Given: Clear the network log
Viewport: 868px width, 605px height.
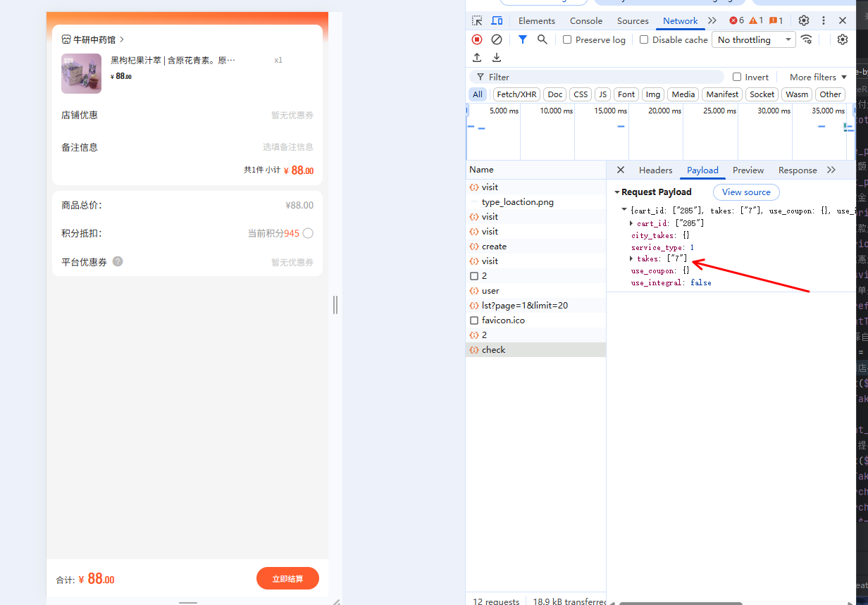Looking at the screenshot, I should pyautogui.click(x=497, y=39).
